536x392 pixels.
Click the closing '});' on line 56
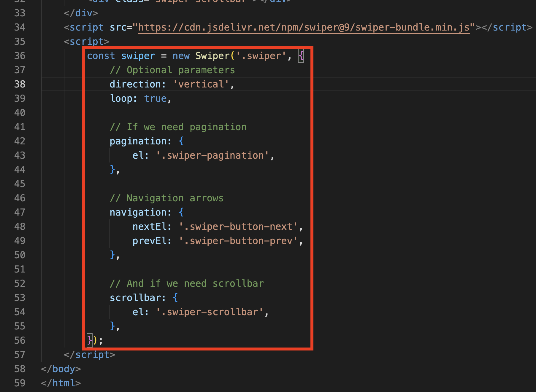pos(95,340)
